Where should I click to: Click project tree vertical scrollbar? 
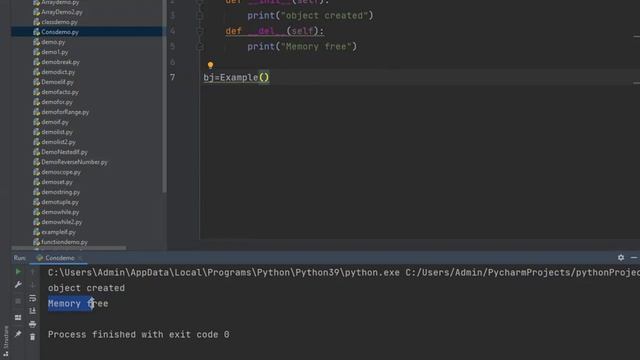pyautogui.click(x=164, y=96)
